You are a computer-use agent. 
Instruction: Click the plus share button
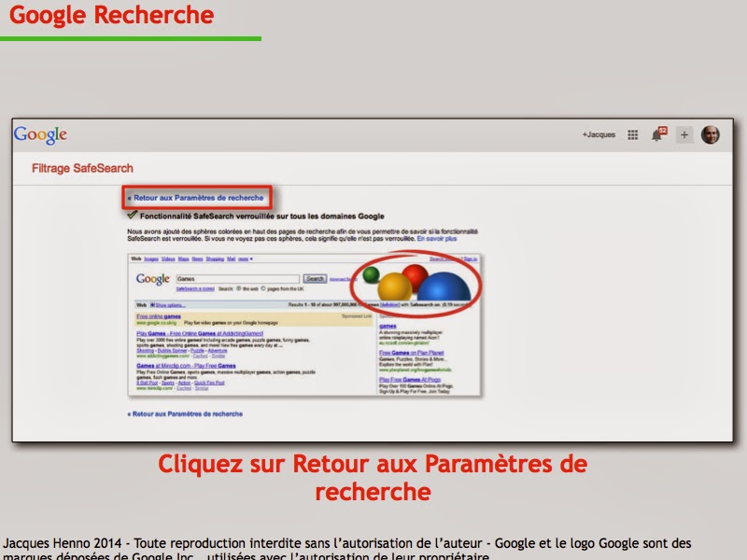[x=684, y=135]
